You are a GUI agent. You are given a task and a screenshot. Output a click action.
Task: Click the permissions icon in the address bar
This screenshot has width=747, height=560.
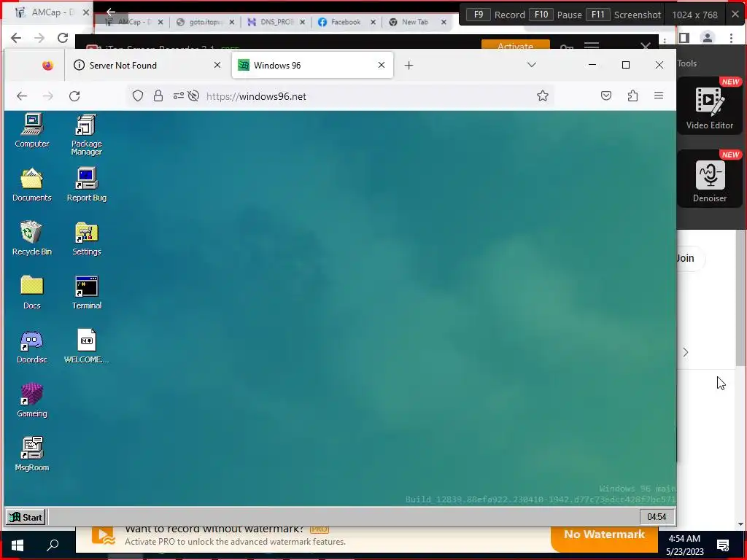178,96
